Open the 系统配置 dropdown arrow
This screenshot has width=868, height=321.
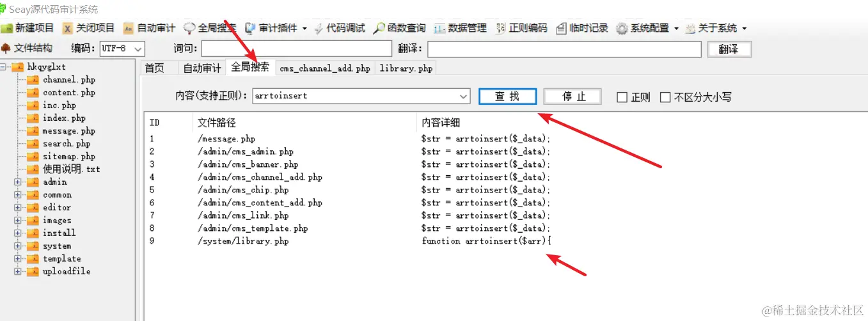(676, 28)
